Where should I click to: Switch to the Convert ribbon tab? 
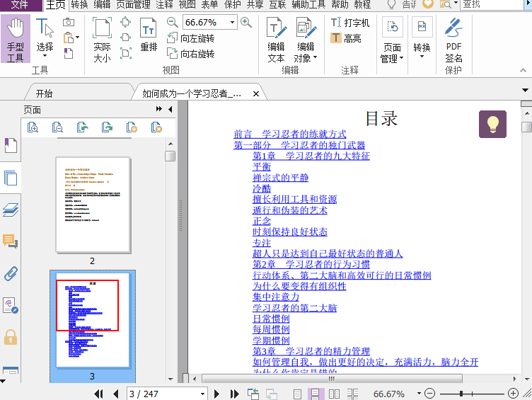[x=80, y=4]
